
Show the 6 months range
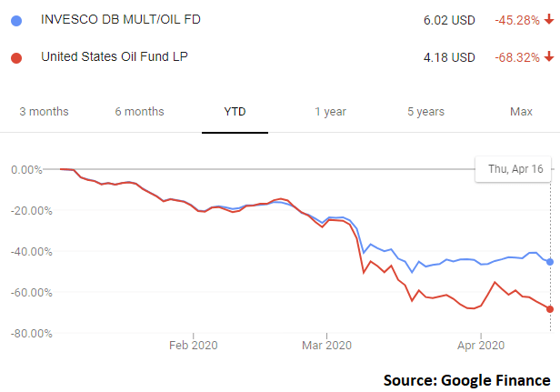(x=140, y=112)
